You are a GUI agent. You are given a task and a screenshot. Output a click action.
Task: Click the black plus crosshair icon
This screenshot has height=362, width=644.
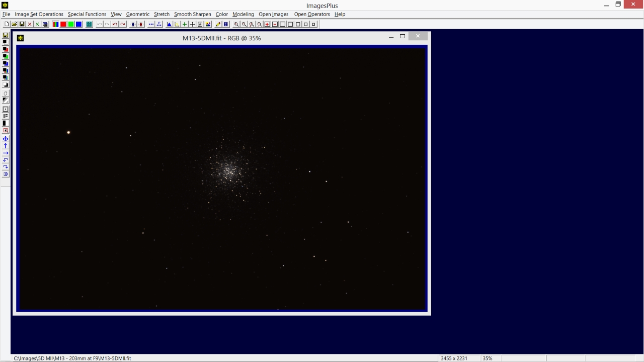[192, 24]
